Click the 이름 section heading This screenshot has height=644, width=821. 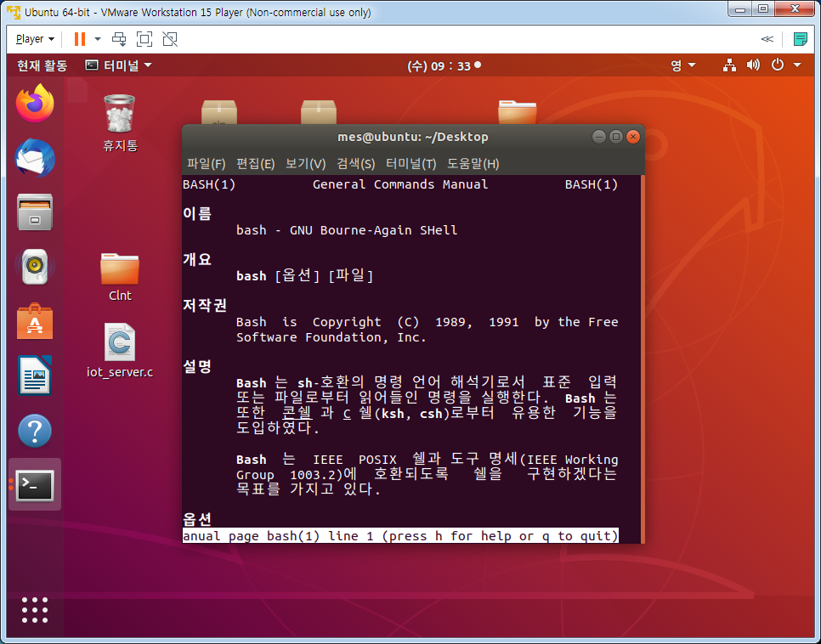197,213
